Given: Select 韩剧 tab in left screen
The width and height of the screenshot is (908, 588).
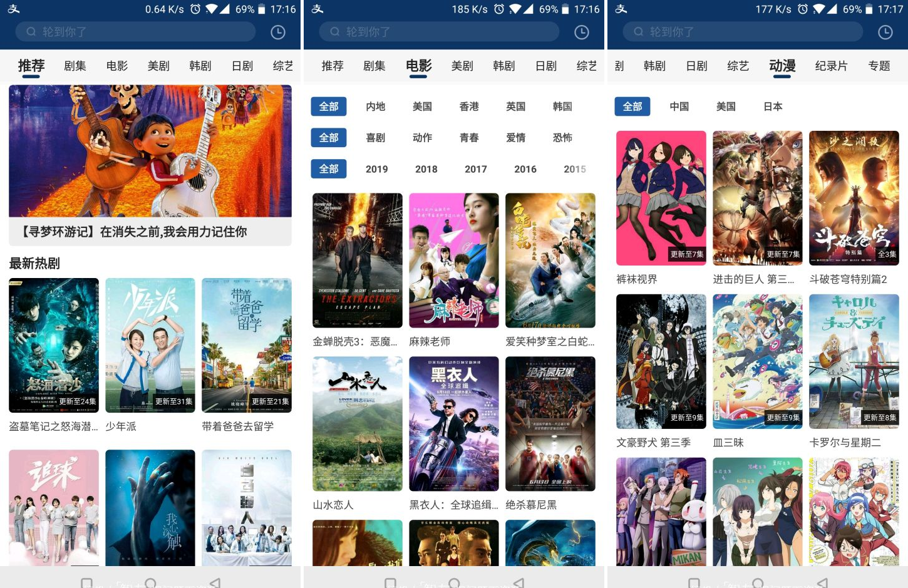Looking at the screenshot, I should pos(200,66).
